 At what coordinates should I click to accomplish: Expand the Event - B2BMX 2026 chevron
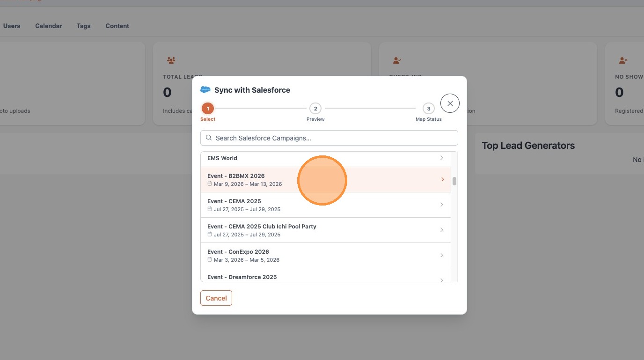click(442, 179)
